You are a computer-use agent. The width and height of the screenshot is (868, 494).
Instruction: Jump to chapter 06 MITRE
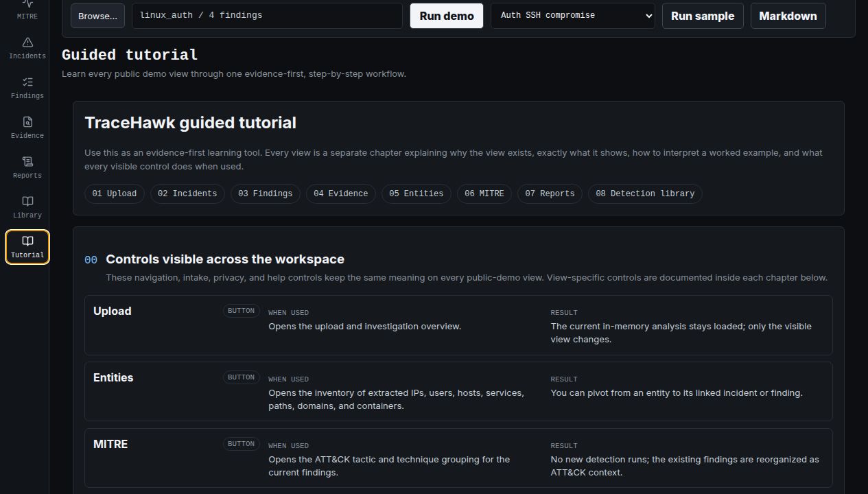pyautogui.click(x=484, y=193)
